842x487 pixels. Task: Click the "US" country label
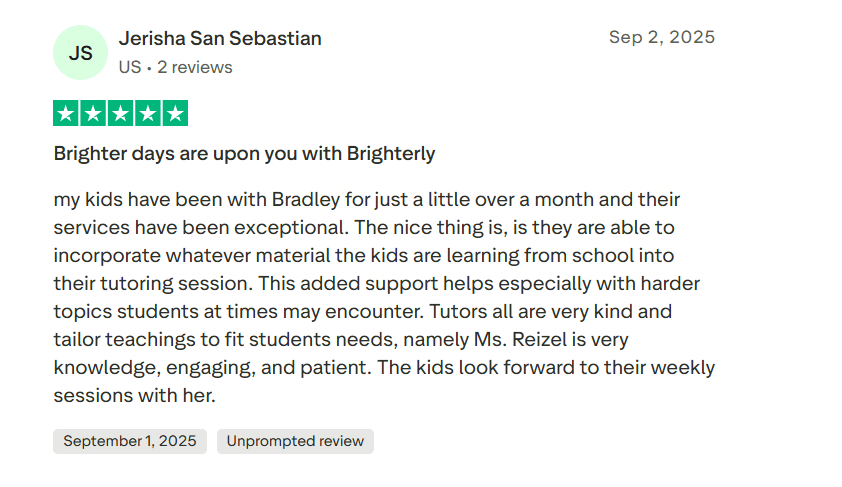[130, 68]
